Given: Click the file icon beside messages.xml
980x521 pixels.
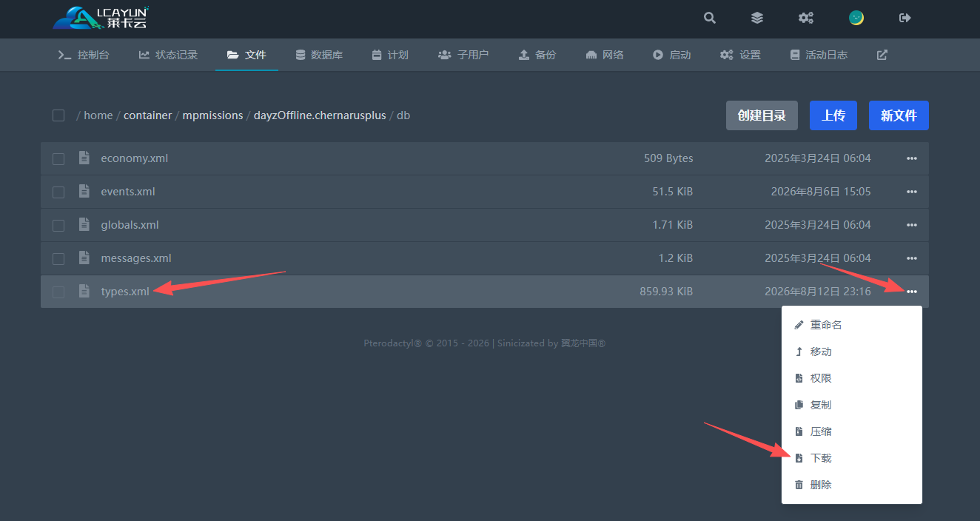Looking at the screenshot, I should (84, 258).
